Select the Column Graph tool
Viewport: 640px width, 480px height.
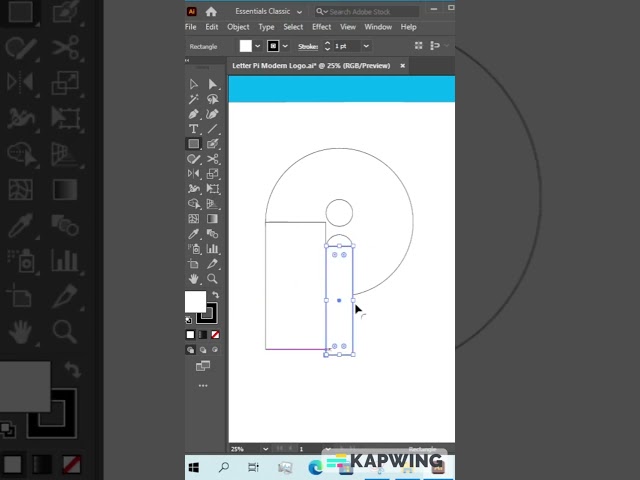pyautogui.click(x=212, y=249)
